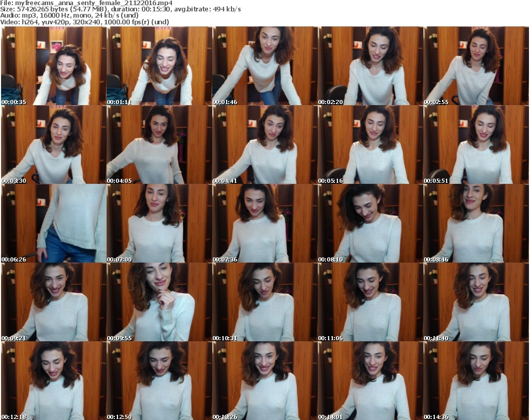Screen dimensions: 530x420
Task: Choose the thumbnail marked 00:05:16
Action: coord(371,144)
